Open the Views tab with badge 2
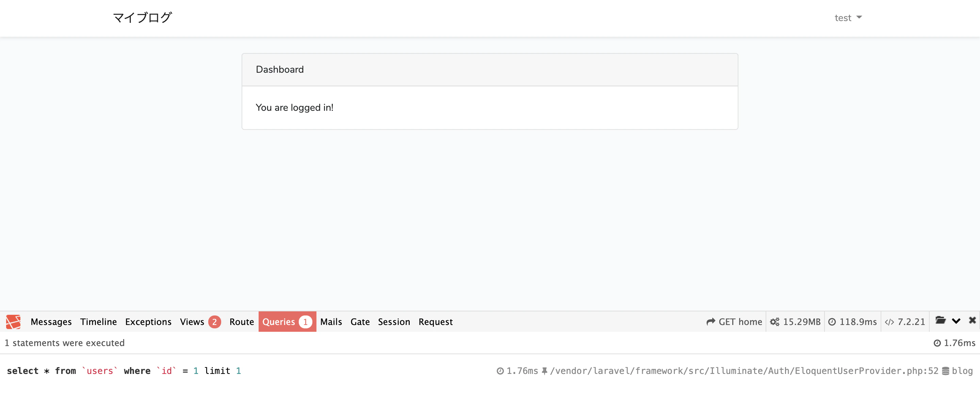 click(200, 322)
